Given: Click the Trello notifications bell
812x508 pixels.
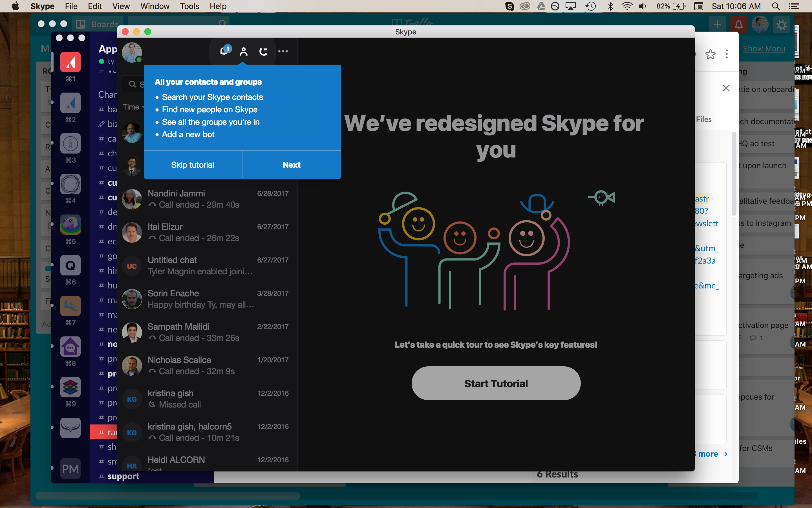Looking at the screenshot, I should point(738,25).
